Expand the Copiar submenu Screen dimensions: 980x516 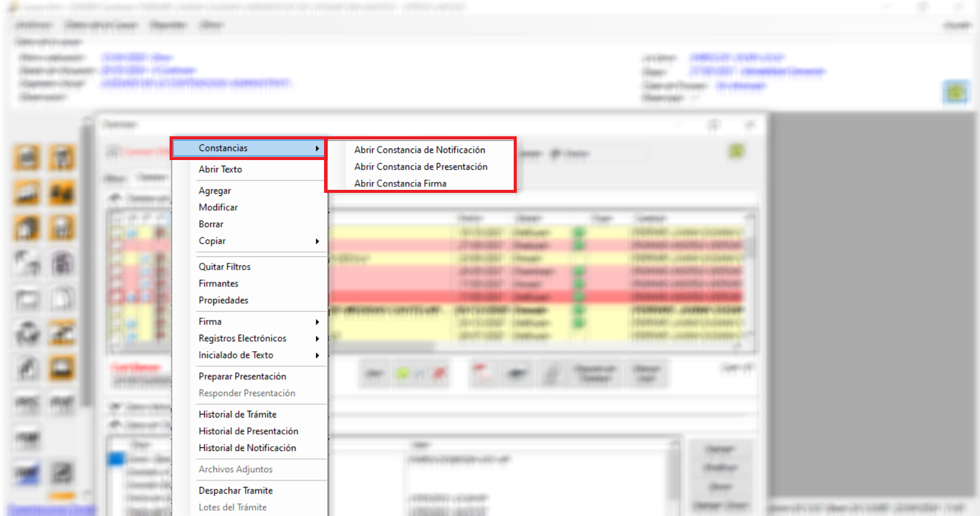pos(212,241)
